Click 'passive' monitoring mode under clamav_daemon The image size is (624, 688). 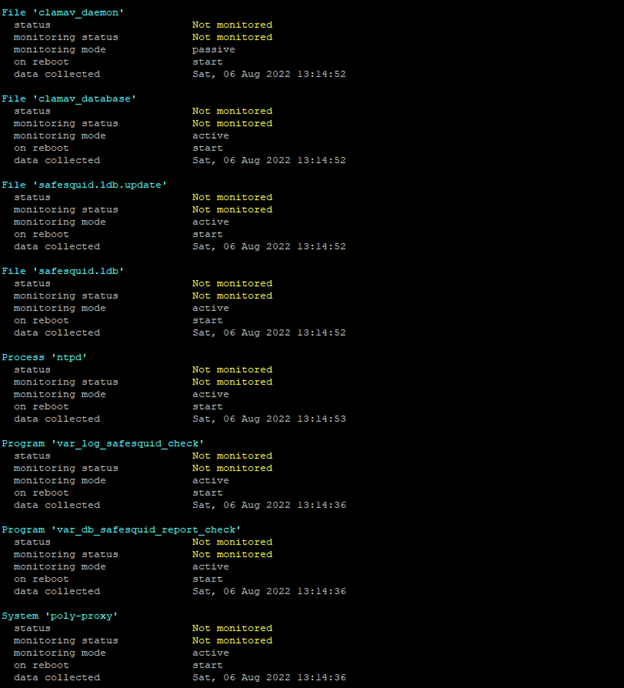point(213,49)
